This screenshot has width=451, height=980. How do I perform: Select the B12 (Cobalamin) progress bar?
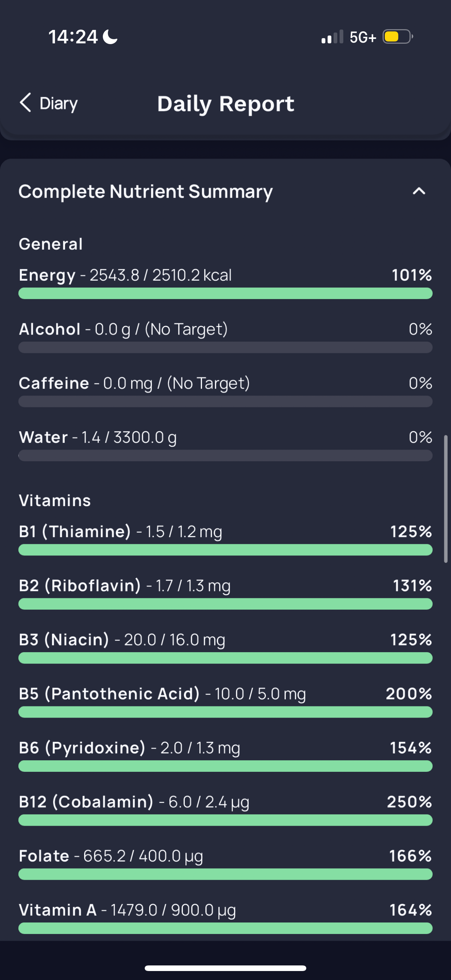[x=225, y=820]
